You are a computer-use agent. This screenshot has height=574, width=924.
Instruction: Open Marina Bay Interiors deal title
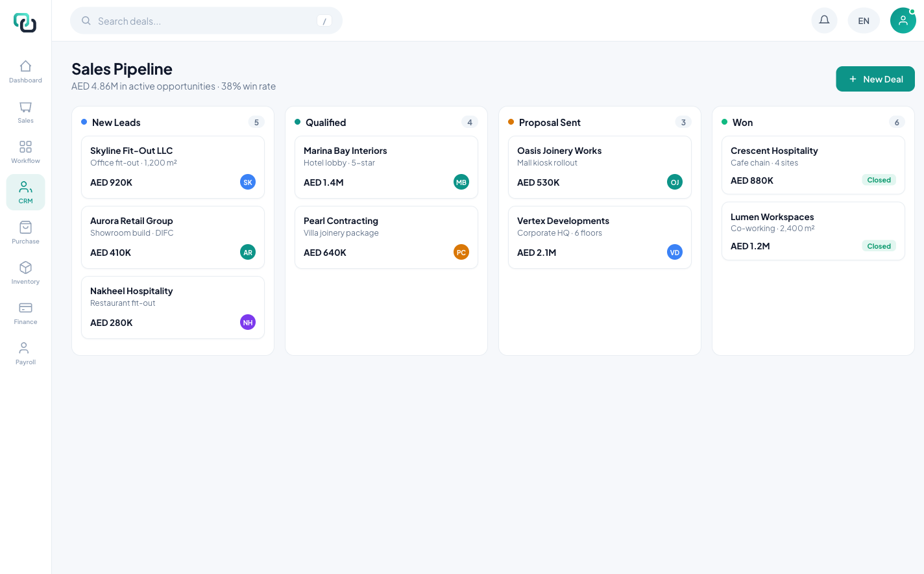click(x=345, y=151)
